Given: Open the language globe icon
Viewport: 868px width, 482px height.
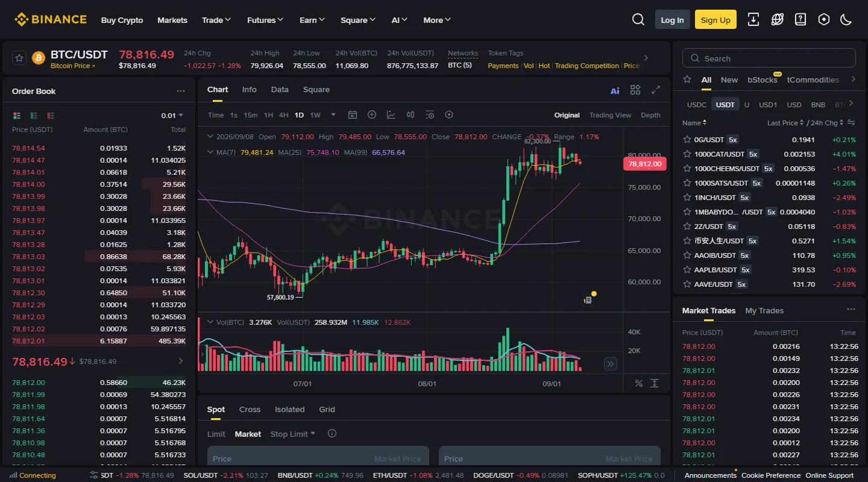Looking at the screenshot, I should pos(777,20).
